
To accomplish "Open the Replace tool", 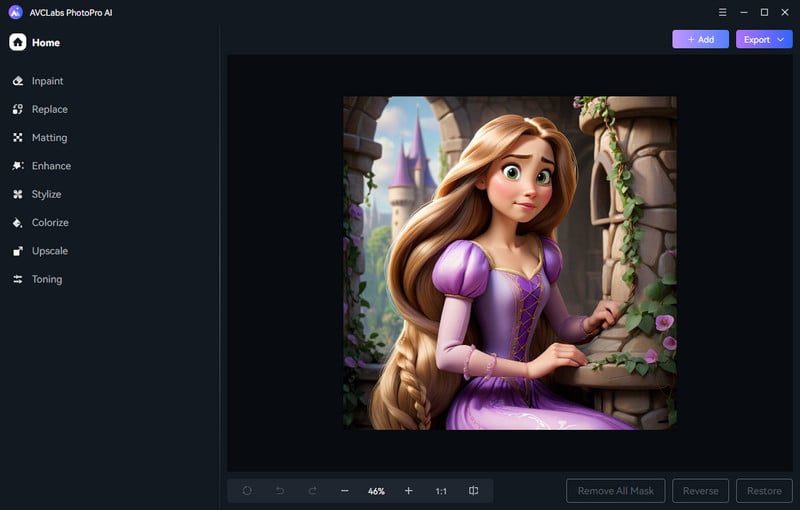I will tap(40, 109).
